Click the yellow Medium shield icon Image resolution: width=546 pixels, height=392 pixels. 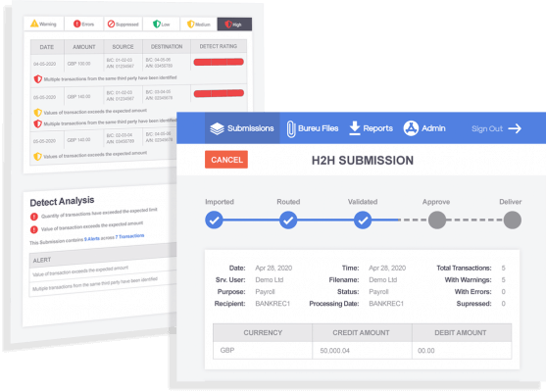pyautogui.click(x=190, y=24)
